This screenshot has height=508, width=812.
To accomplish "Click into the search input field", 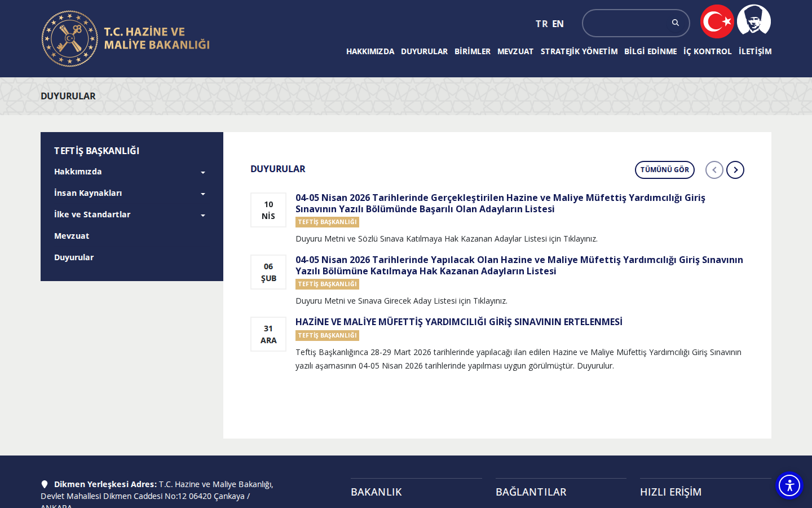I will 627,23.
